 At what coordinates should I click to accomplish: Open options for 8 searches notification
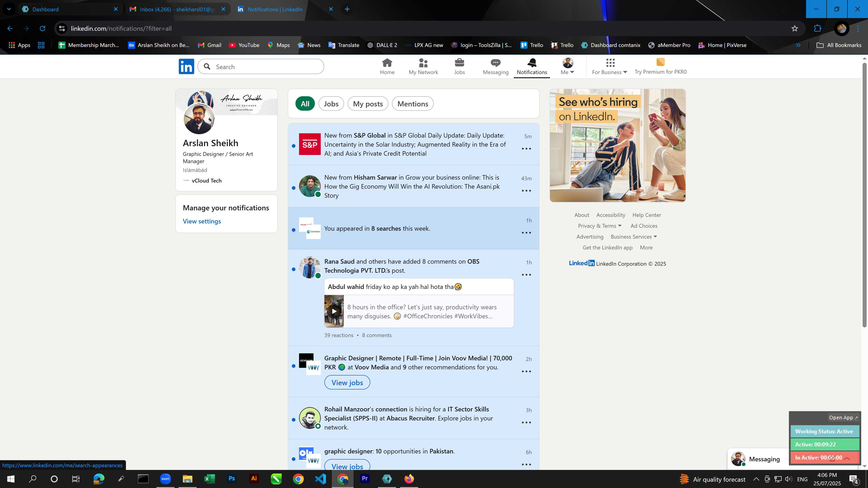pos(526,233)
